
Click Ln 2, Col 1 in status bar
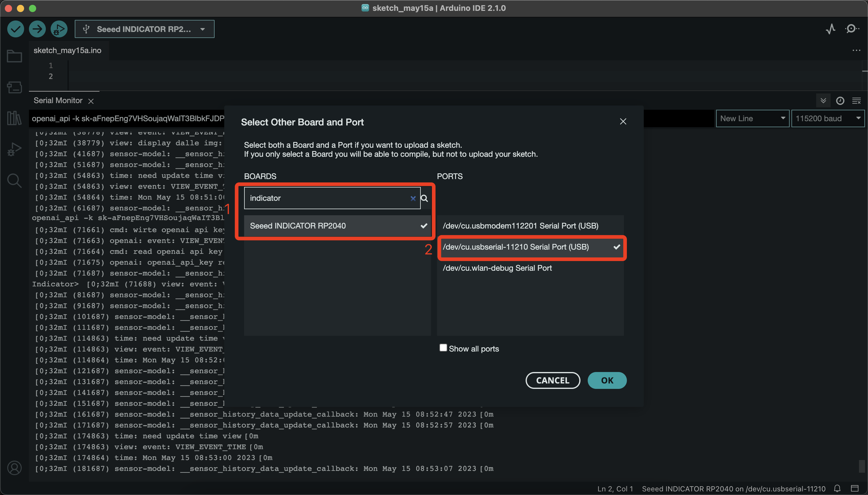(615, 489)
